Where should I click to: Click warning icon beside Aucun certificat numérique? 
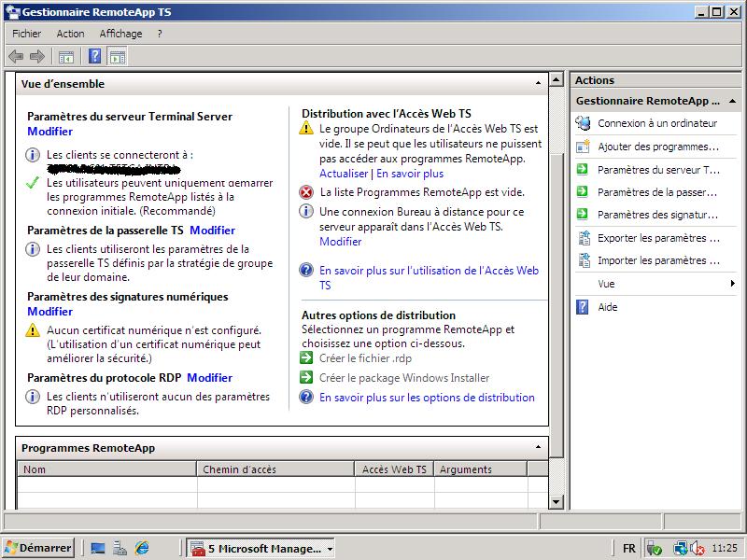[x=33, y=329]
